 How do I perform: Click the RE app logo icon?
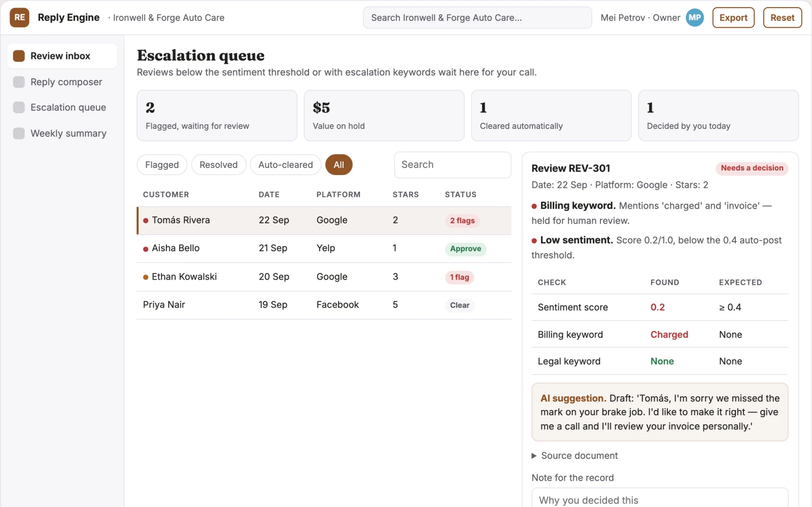click(x=19, y=17)
